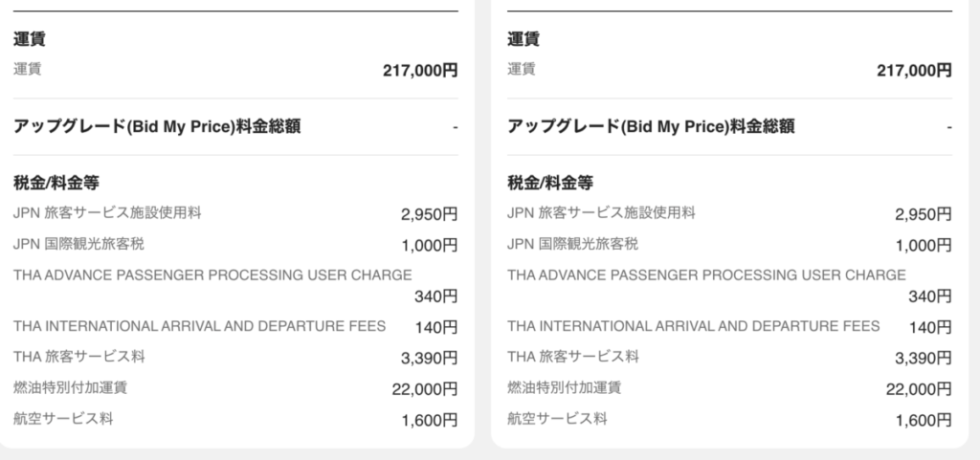Click the 22,000円 amount in the right card
Viewport: 980px width, 460px height.
pos(919,388)
